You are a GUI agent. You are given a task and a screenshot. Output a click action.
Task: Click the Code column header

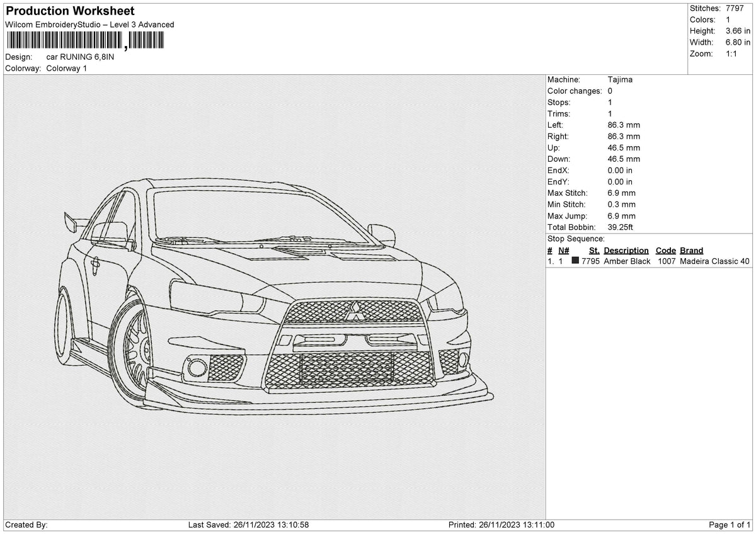click(665, 250)
